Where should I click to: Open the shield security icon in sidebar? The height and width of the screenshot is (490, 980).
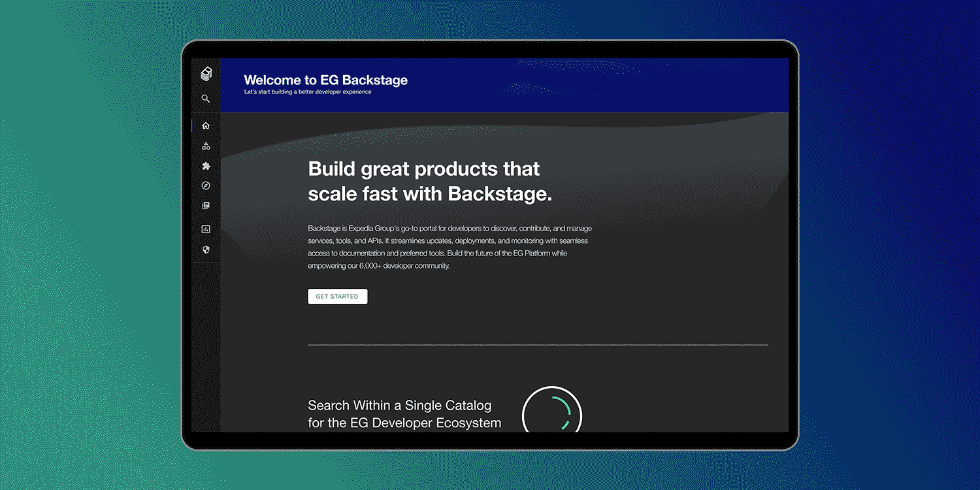point(206,250)
